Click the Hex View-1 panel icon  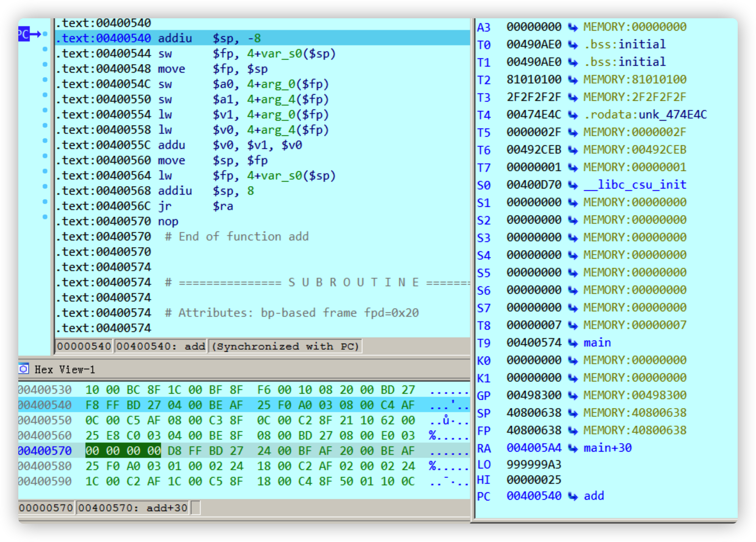click(x=23, y=369)
